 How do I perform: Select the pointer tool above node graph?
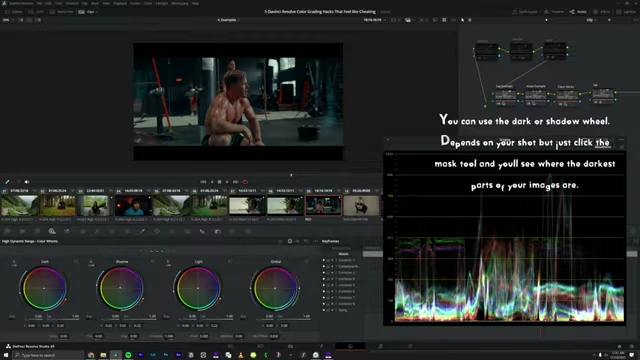(462, 20)
